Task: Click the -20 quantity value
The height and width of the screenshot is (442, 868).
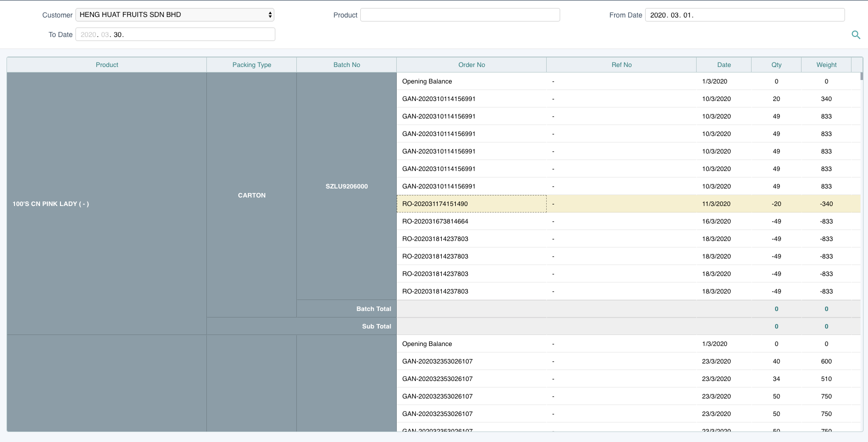Action: (x=777, y=203)
